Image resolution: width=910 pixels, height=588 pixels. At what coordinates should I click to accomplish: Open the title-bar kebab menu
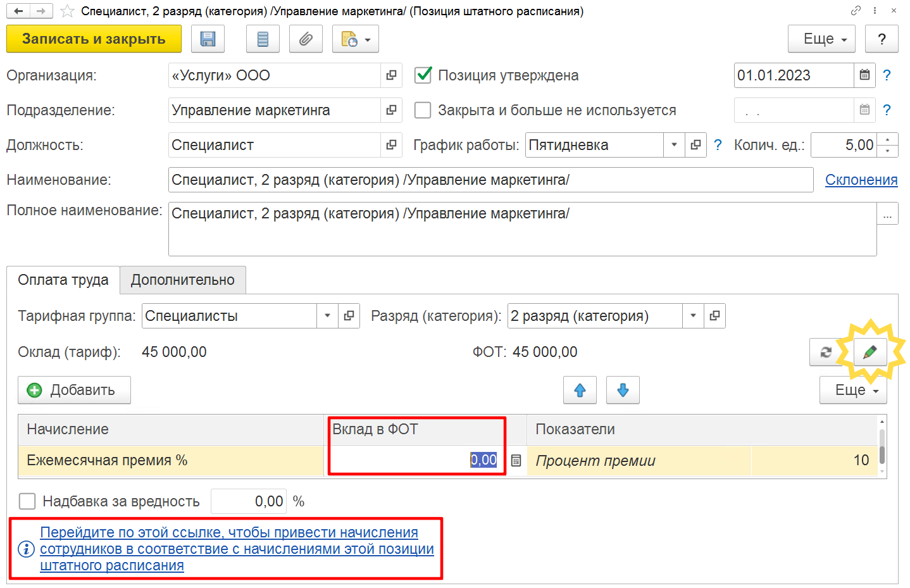pos(875,11)
